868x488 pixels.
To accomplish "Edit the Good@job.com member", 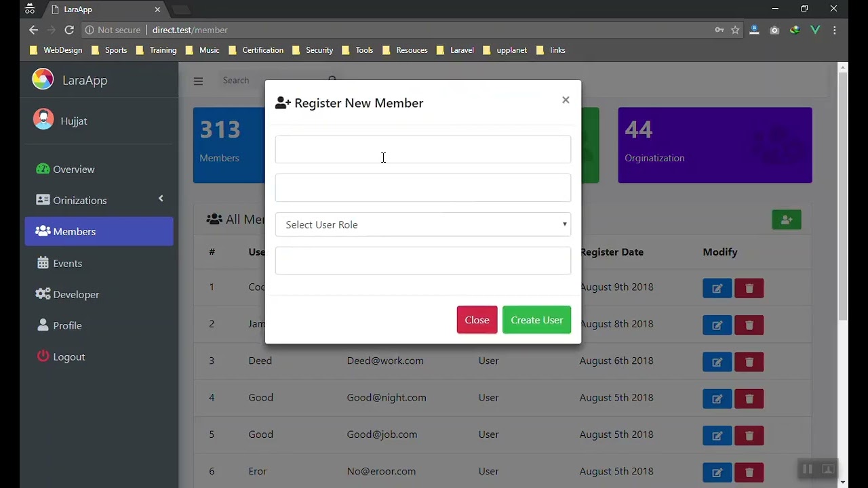I will point(717,435).
